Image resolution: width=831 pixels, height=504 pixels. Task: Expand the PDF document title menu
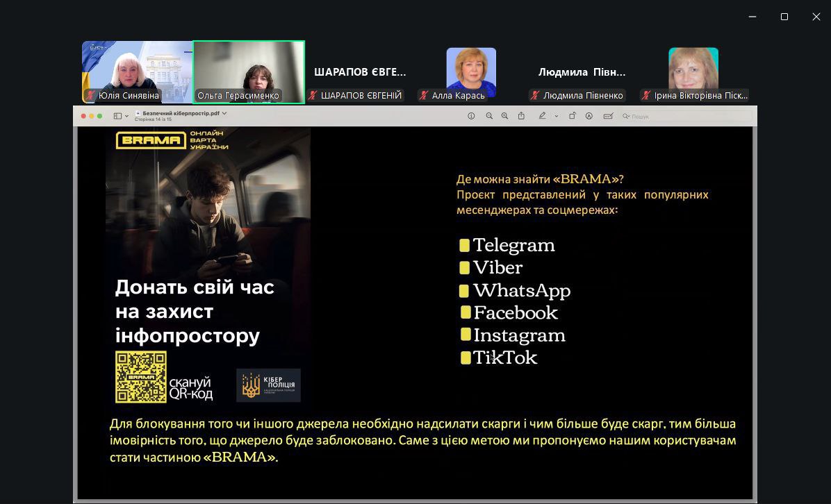point(224,112)
